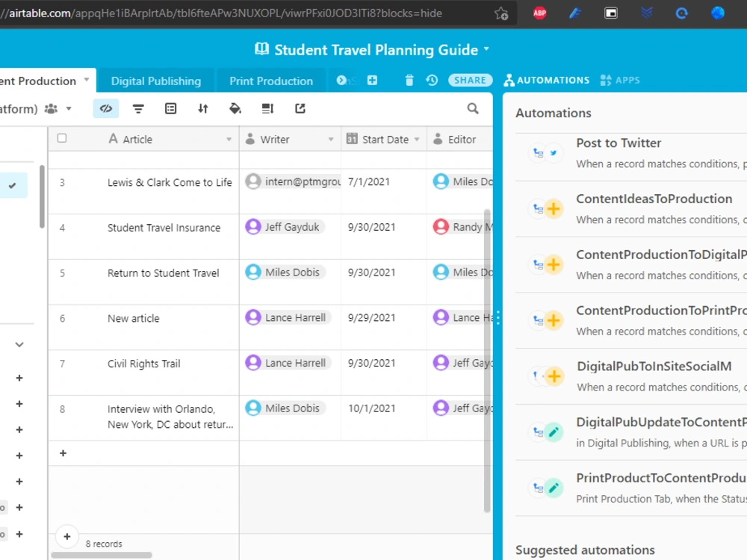The width and height of the screenshot is (747, 560).
Task: Click the round add record button near footer
Action: (67, 537)
